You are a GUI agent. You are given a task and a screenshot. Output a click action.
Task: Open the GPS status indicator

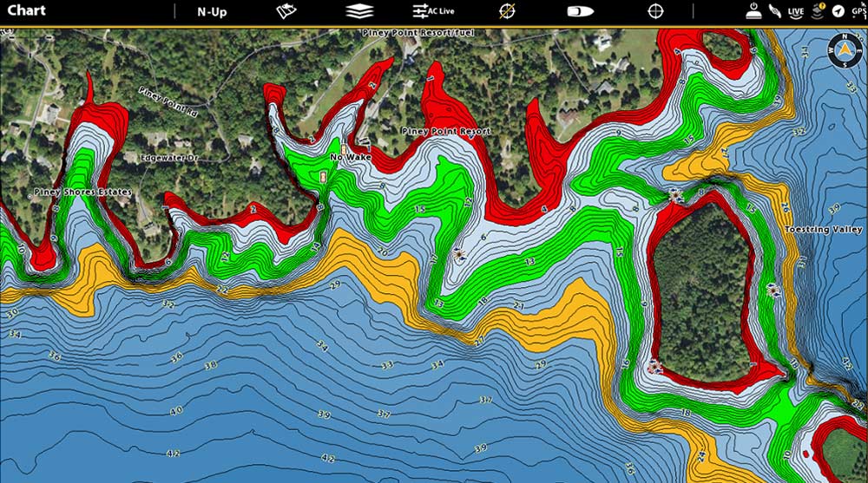click(x=859, y=11)
